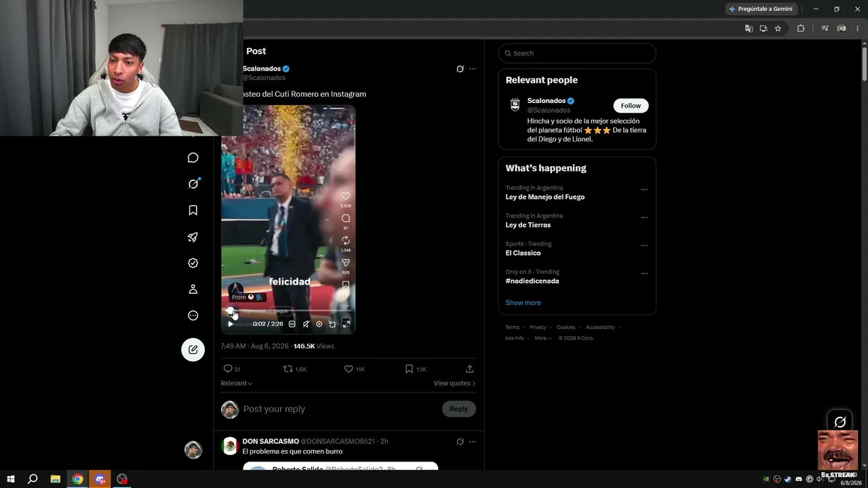Open the Chat icon in X sidebar
868x488 pixels.
pos(193,158)
